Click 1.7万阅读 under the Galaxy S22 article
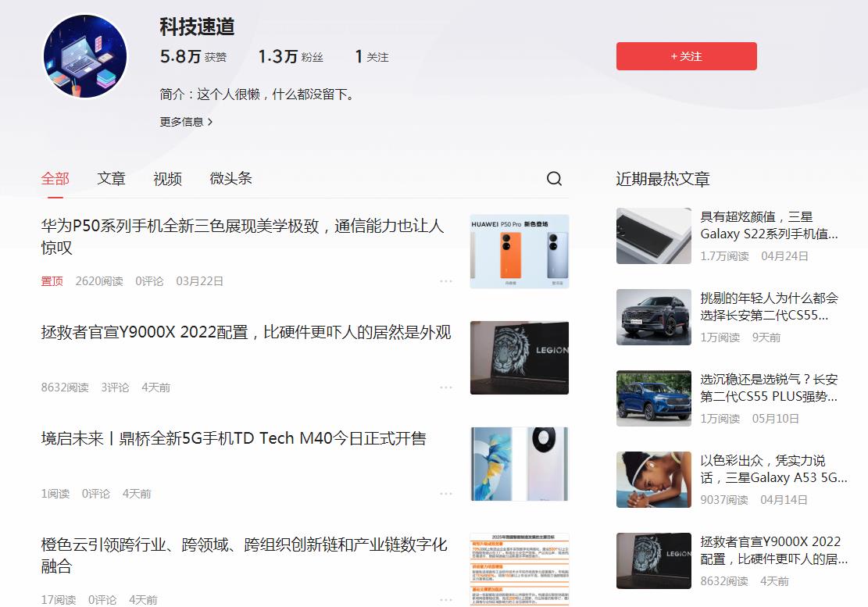The height and width of the screenshot is (607, 868). (x=724, y=256)
